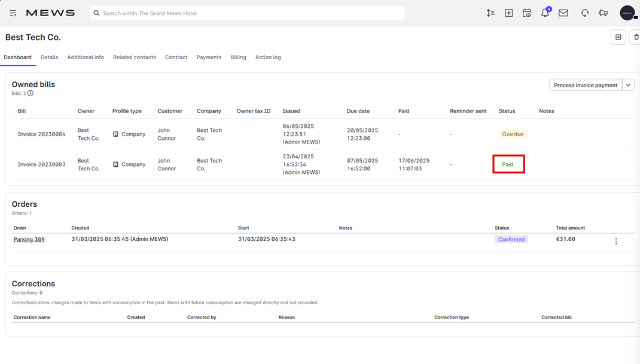
Task: Click the due date 07/05/2025 16:52:00
Action: point(362,164)
